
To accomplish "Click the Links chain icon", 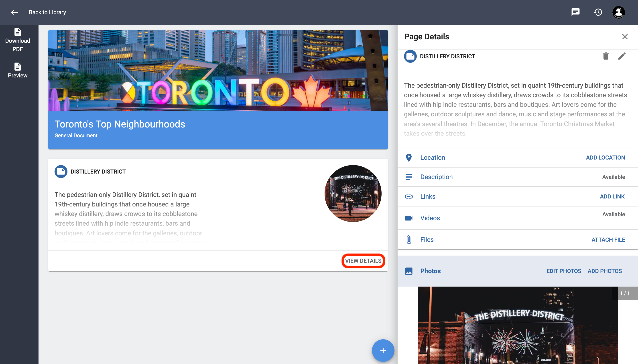I will (x=409, y=196).
